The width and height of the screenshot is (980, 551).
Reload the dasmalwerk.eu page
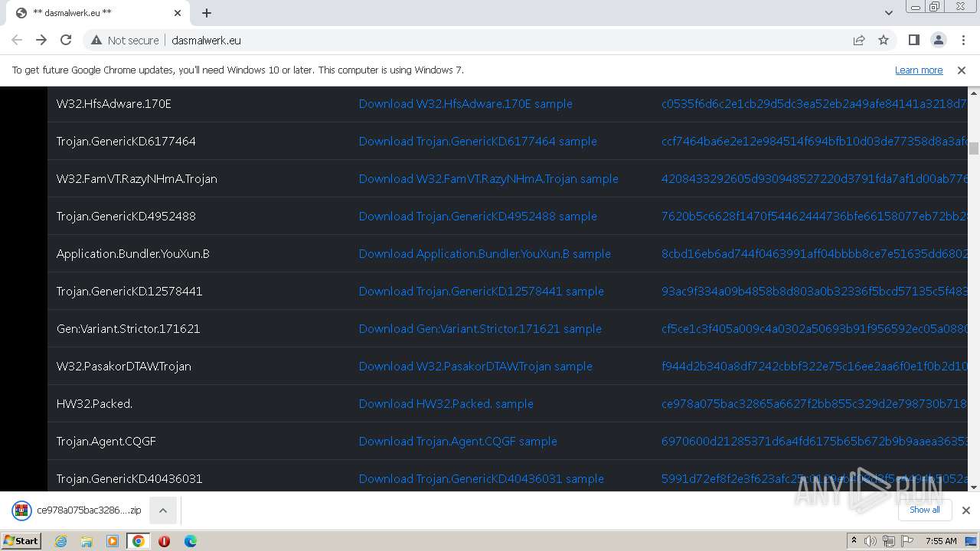click(x=66, y=40)
